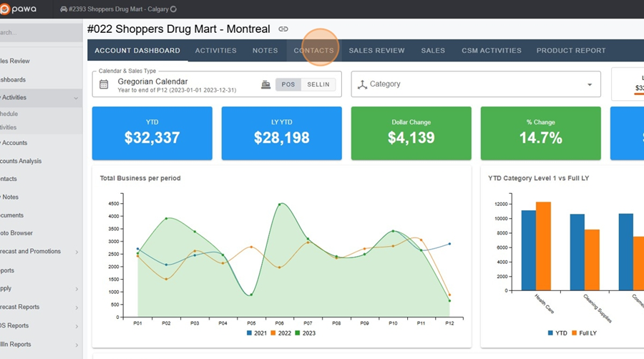Open the Notes tab
The width and height of the screenshot is (644, 359).
click(x=265, y=51)
